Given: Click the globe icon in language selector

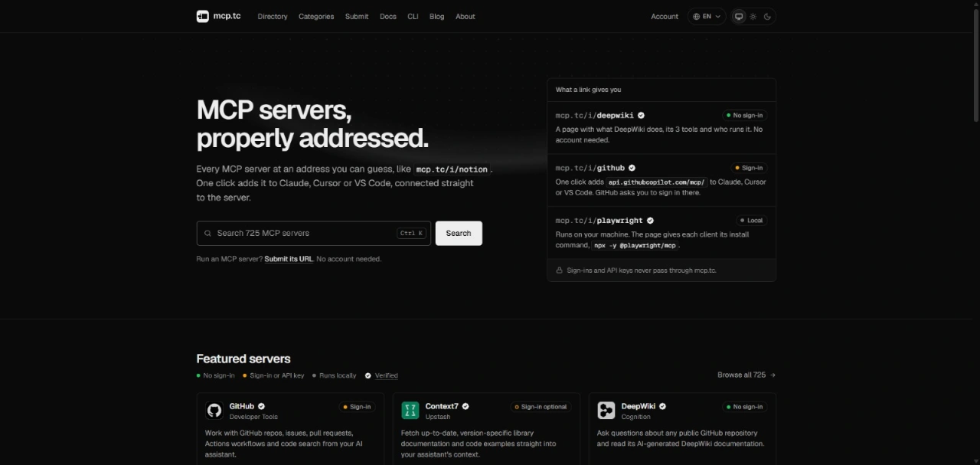Looking at the screenshot, I should pyautogui.click(x=697, y=16).
